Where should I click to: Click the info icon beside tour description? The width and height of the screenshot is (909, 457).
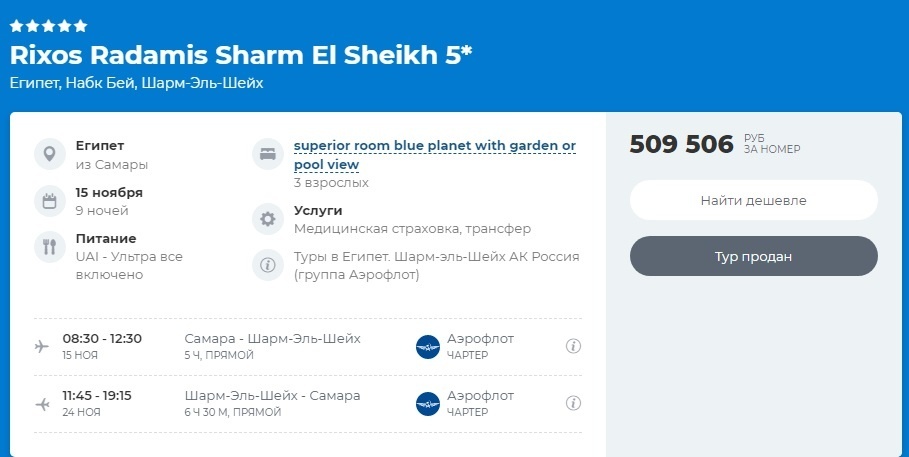[x=267, y=265]
